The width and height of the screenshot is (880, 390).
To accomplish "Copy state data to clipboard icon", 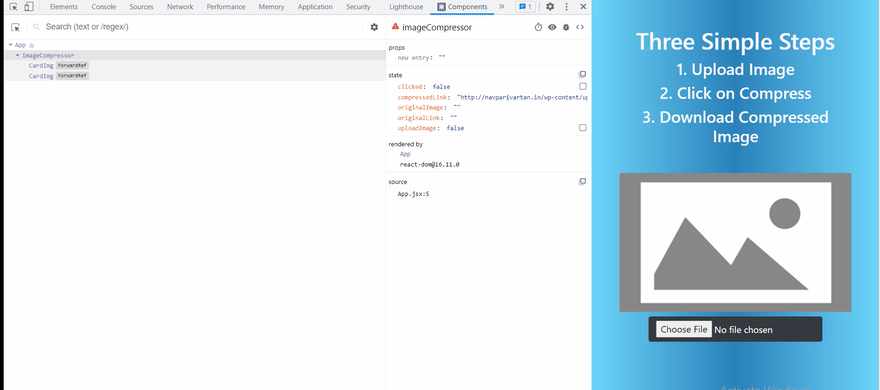I will pos(583,75).
